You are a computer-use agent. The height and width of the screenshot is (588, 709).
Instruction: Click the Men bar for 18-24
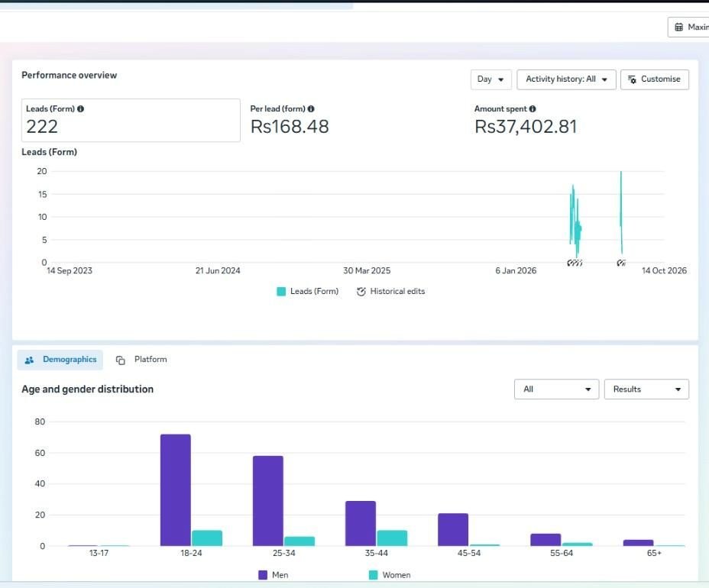176,490
